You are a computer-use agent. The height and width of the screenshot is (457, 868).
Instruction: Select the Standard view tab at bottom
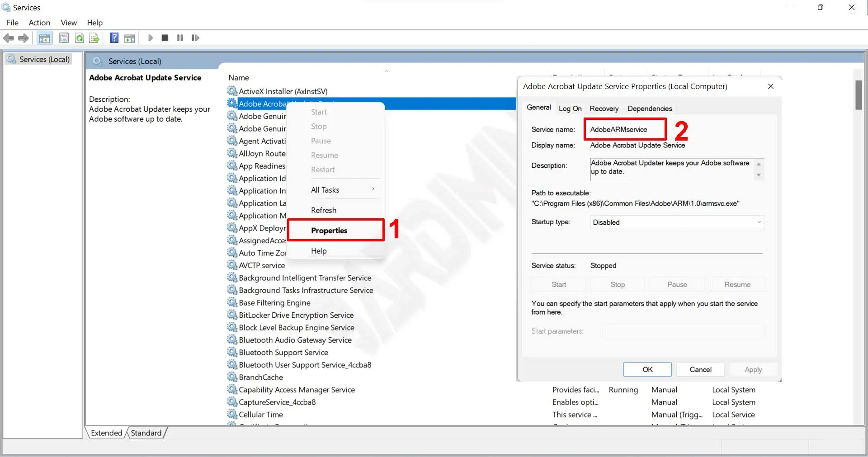coord(146,433)
